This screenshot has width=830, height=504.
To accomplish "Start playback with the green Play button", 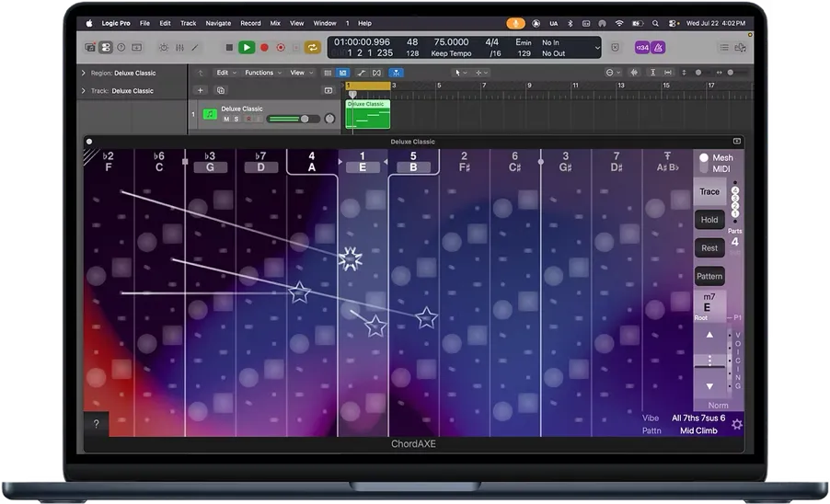I will [246, 48].
